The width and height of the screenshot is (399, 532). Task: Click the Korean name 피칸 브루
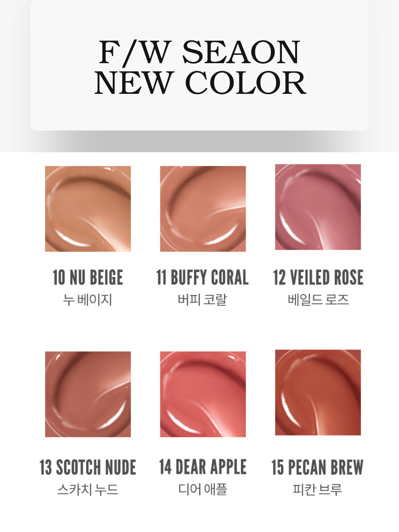317,490
